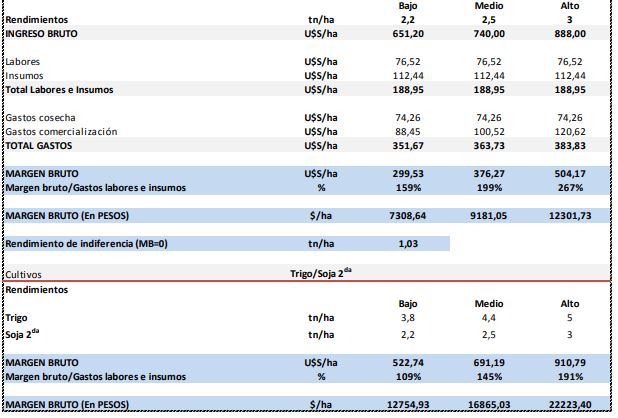The height and width of the screenshot is (418, 618).
Task: Click the Rendimiento de indiferencia (MB=0) label
Action: tap(86, 243)
